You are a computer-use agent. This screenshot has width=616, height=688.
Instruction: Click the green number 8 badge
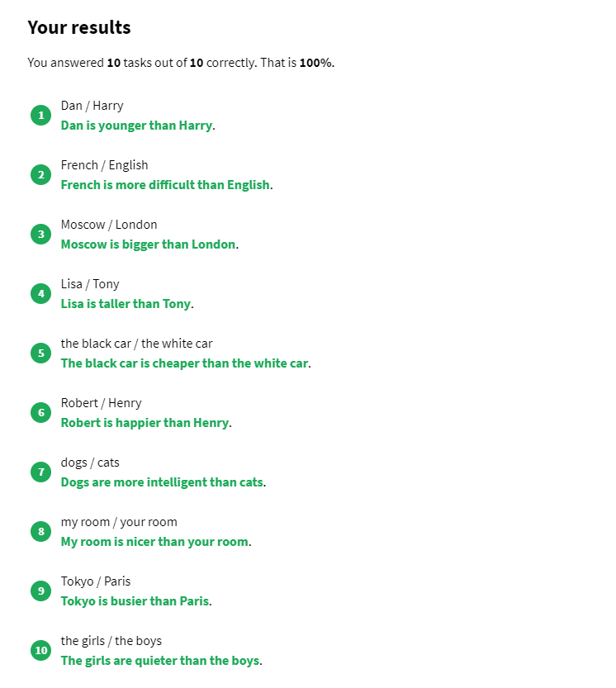pos(41,532)
